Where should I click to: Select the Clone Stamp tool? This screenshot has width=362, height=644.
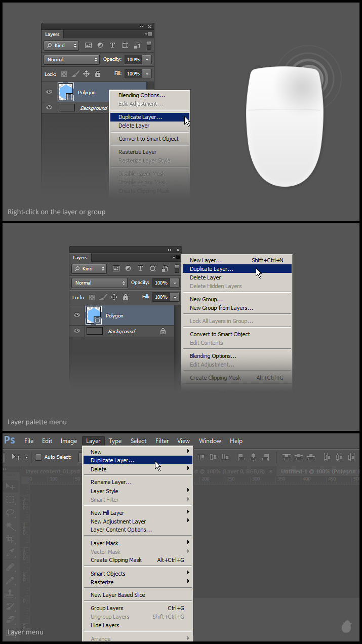(11, 593)
